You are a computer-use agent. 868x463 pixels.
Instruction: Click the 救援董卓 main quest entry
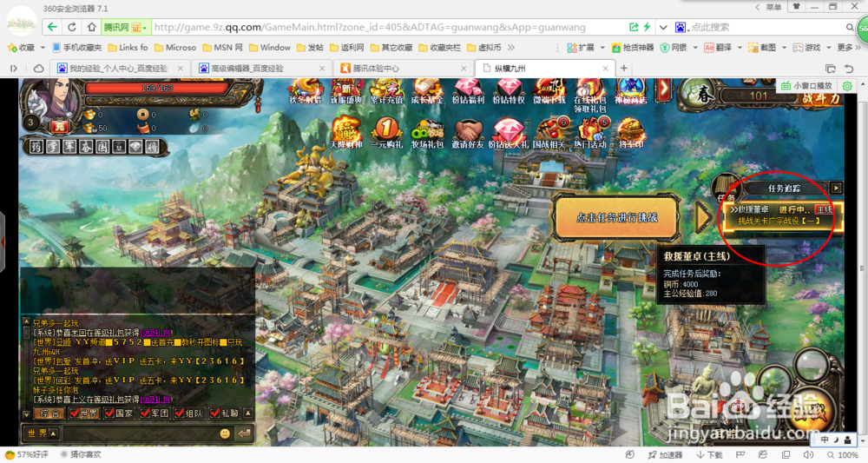(781, 215)
